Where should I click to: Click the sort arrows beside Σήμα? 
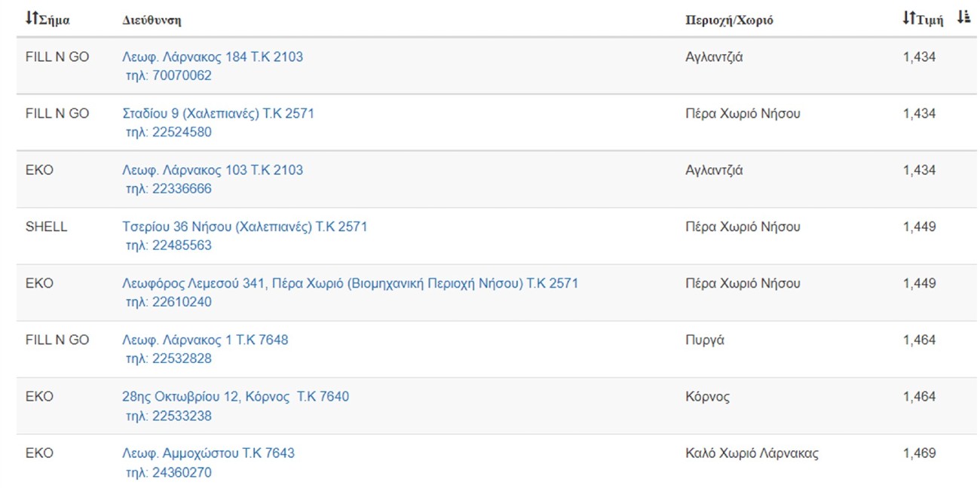tap(31, 18)
